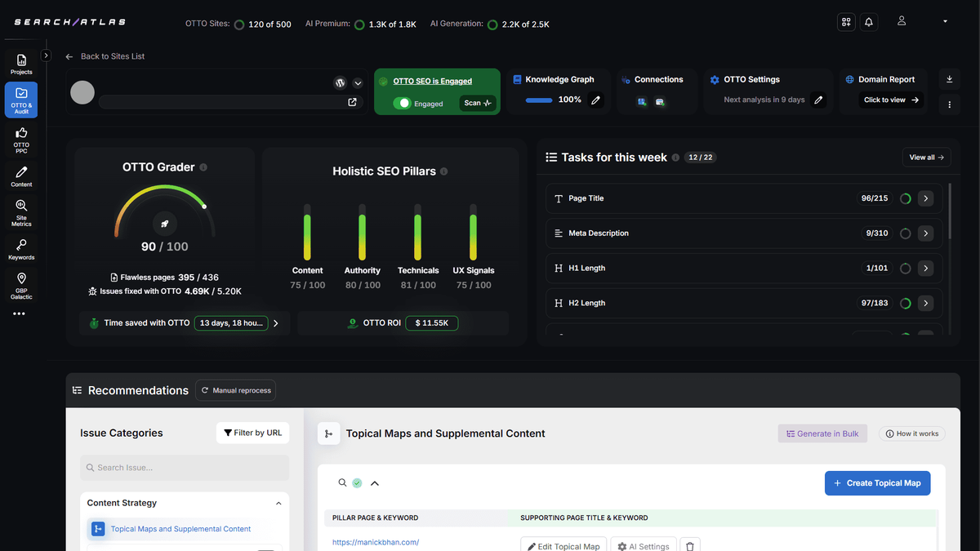This screenshot has height=551, width=980.
Task: Show Tasks for this week info
Action: pos(675,158)
